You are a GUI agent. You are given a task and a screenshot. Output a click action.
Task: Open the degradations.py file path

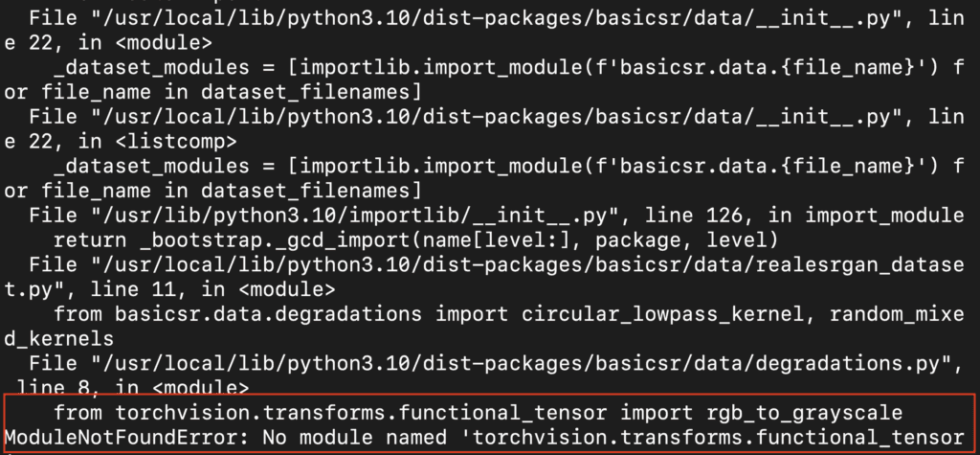522,363
